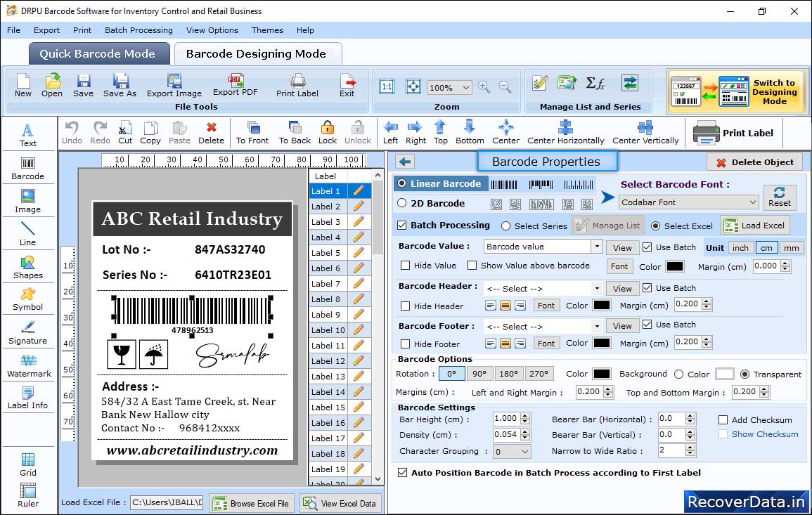Select the Text tool in sidebar
Viewport: 812px width, 515px height.
coord(28,136)
